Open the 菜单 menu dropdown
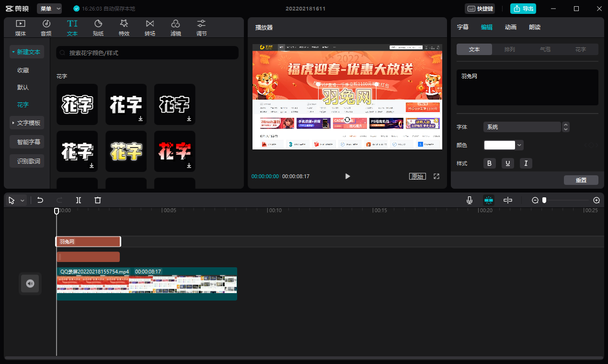This screenshot has height=364, width=608. point(49,9)
